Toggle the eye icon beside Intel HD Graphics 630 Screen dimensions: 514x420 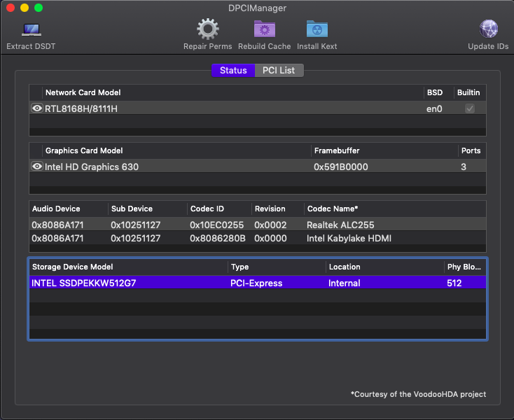[37, 167]
